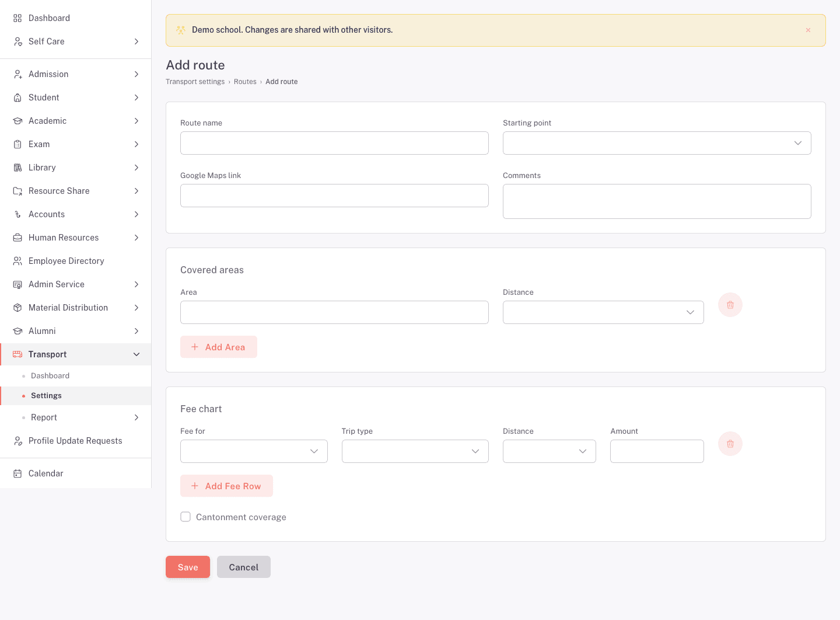Click the Dashboard grid icon in sidebar
The width and height of the screenshot is (840, 620).
tap(17, 18)
